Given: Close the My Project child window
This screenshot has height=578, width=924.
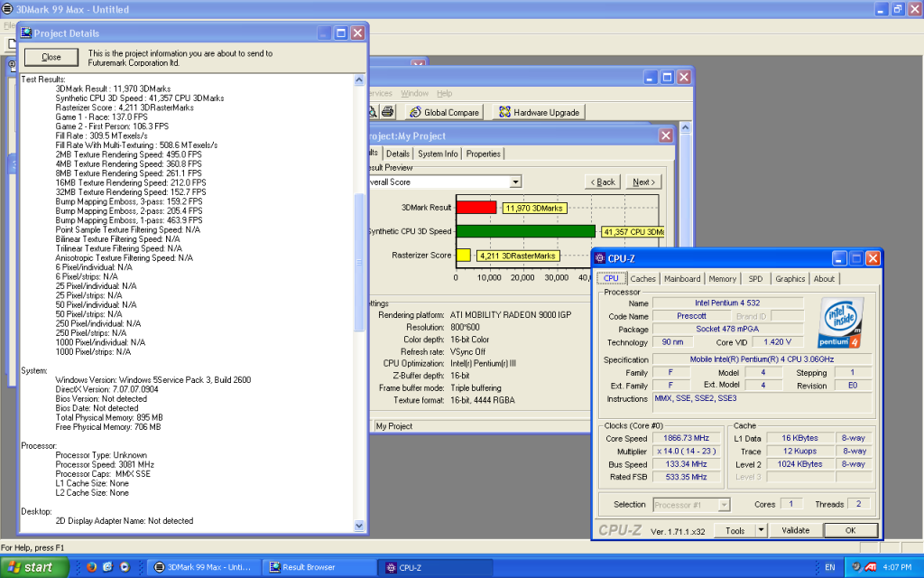Looking at the screenshot, I should (665, 135).
